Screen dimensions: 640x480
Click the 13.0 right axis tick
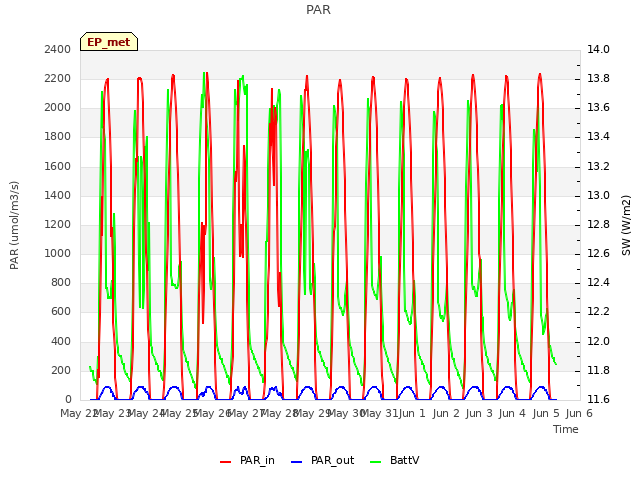(598, 196)
